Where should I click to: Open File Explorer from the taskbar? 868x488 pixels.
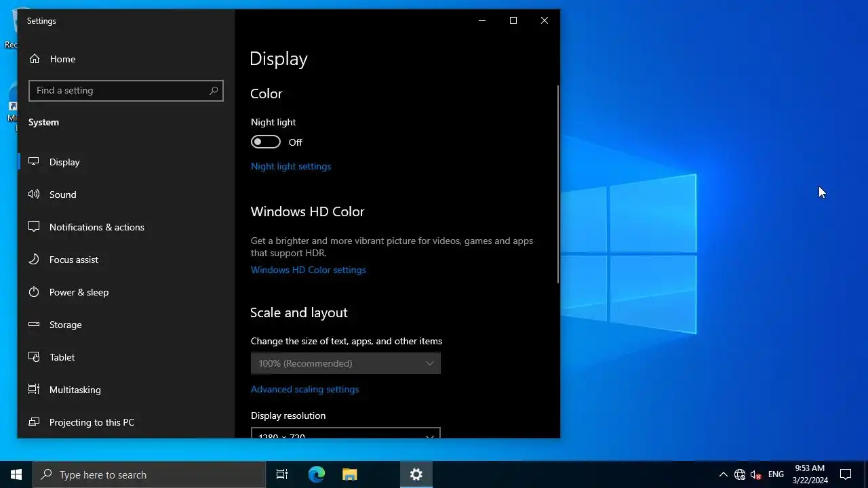click(349, 474)
